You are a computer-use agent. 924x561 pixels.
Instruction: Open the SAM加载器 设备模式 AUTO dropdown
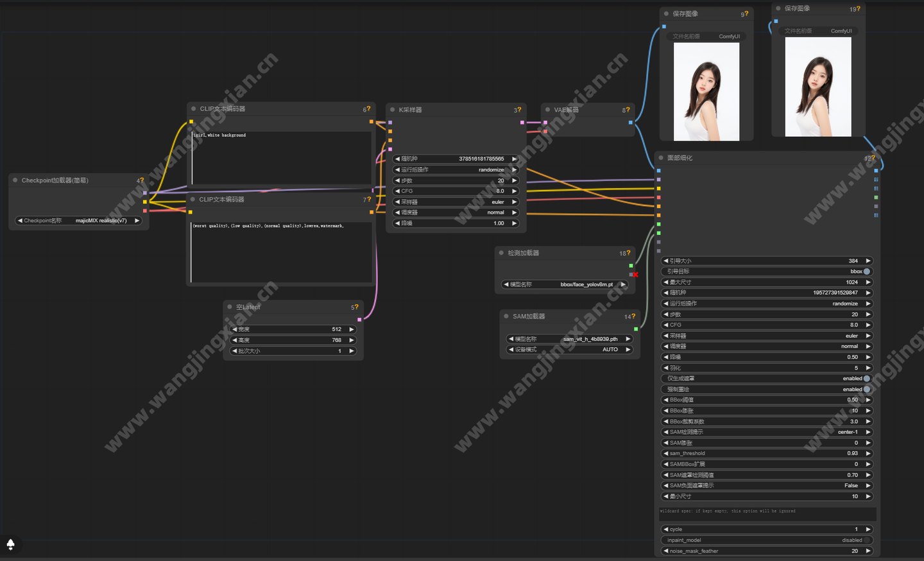coord(569,350)
